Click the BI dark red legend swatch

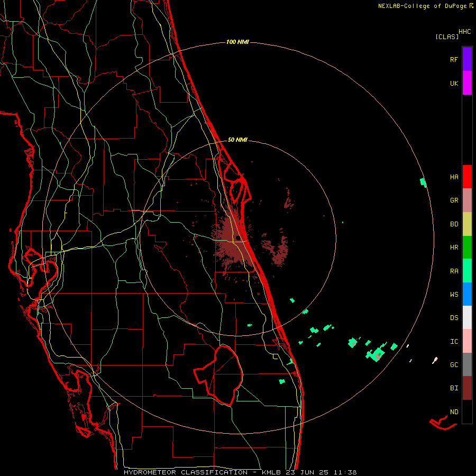pyautogui.click(x=467, y=388)
